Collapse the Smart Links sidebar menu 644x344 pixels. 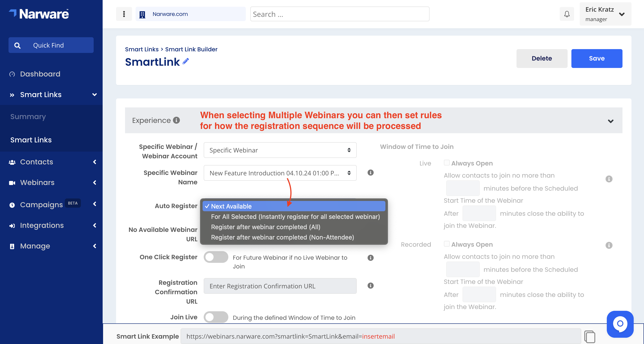[x=95, y=95]
